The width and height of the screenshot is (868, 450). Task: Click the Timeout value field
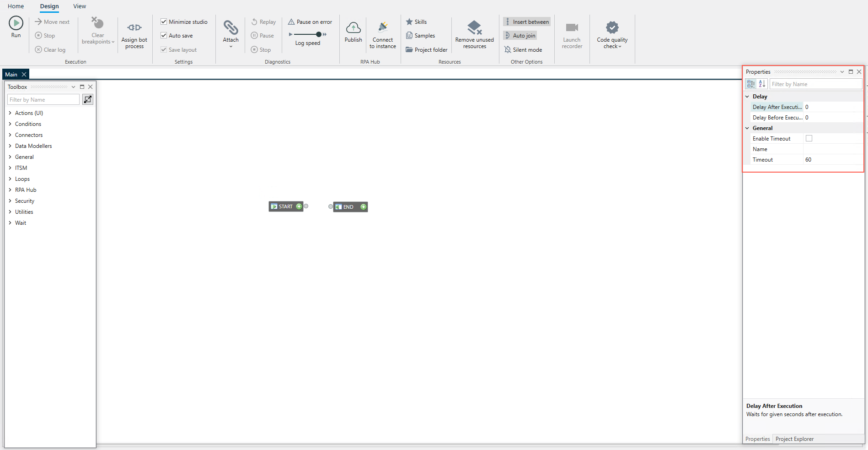point(833,159)
